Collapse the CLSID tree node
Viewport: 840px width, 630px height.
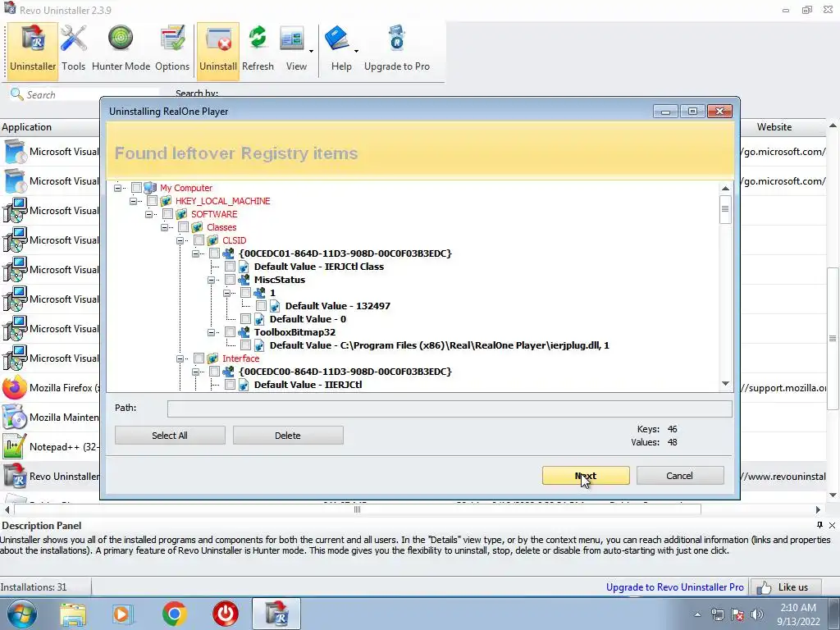coord(180,240)
